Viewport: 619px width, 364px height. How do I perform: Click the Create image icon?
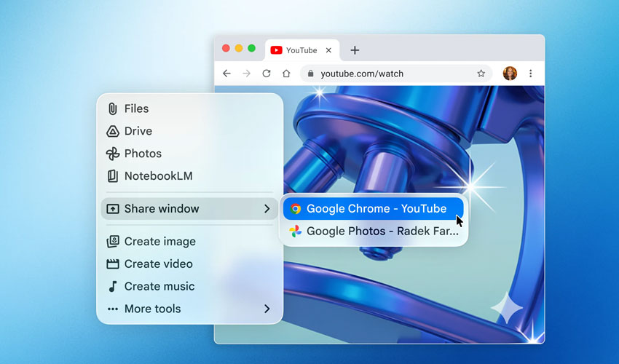(112, 241)
